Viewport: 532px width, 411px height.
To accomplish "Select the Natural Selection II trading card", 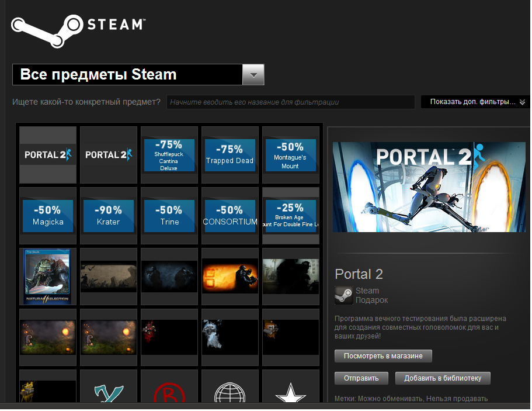I will tap(48, 277).
